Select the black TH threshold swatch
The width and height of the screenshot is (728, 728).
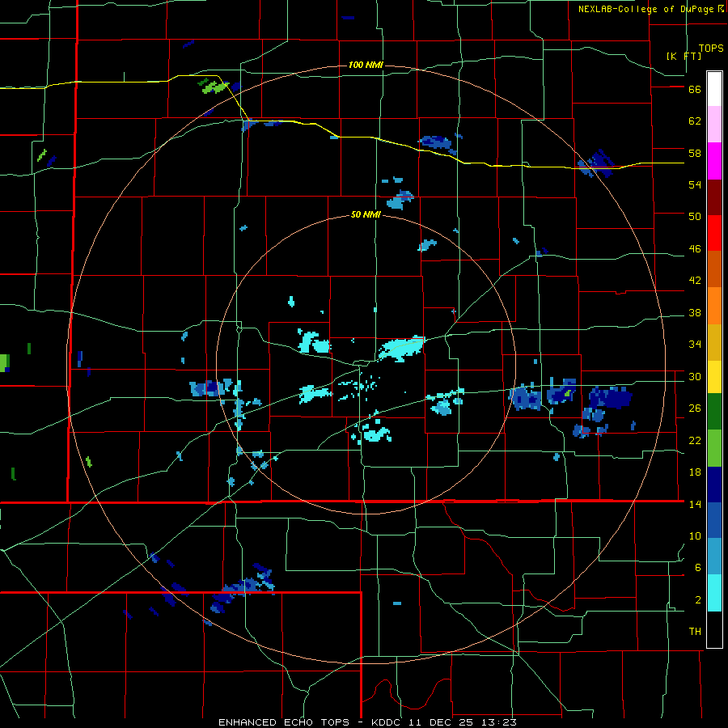714,629
